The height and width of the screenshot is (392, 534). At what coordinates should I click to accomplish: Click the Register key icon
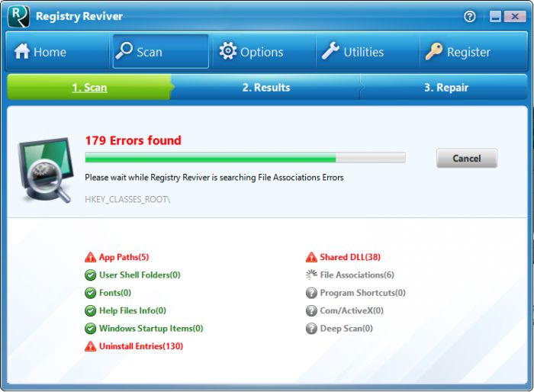[434, 51]
